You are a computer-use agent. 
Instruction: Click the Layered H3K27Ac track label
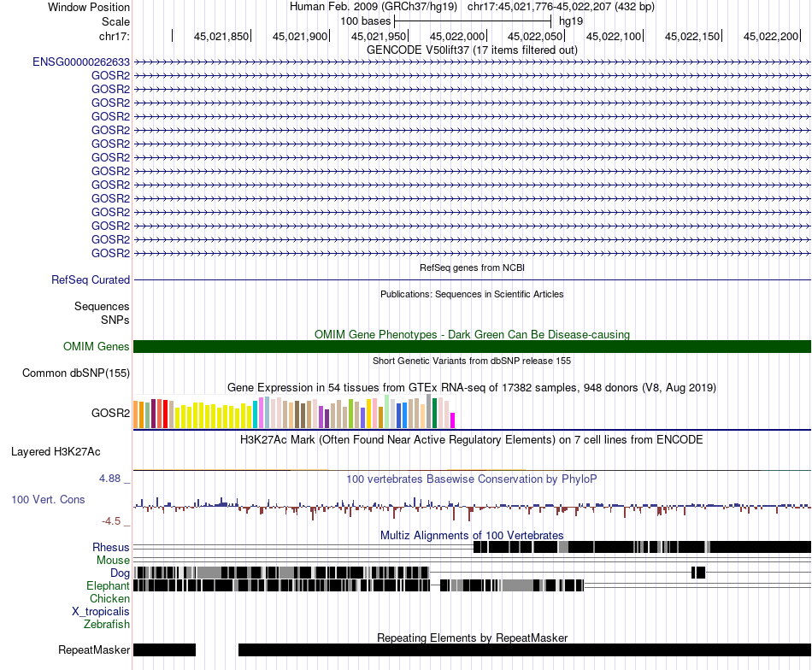tap(56, 451)
